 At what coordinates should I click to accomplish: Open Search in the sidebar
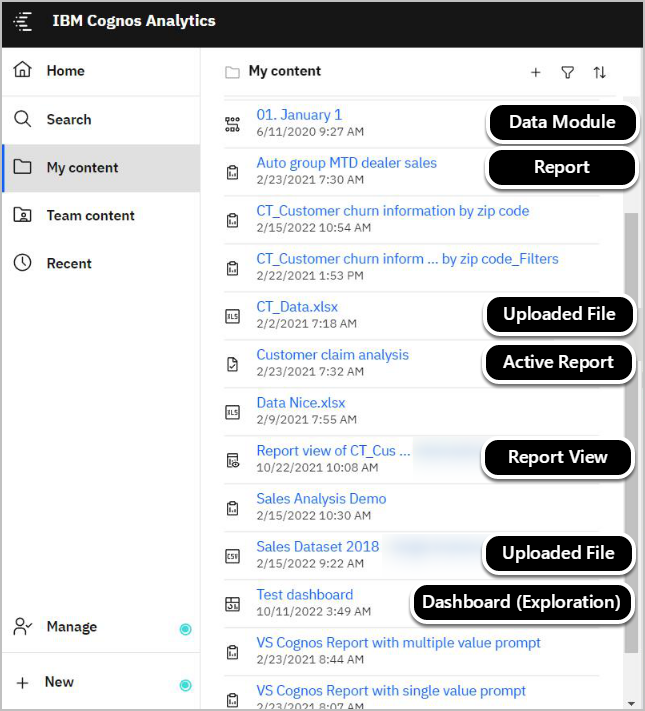tap(101, 120)
